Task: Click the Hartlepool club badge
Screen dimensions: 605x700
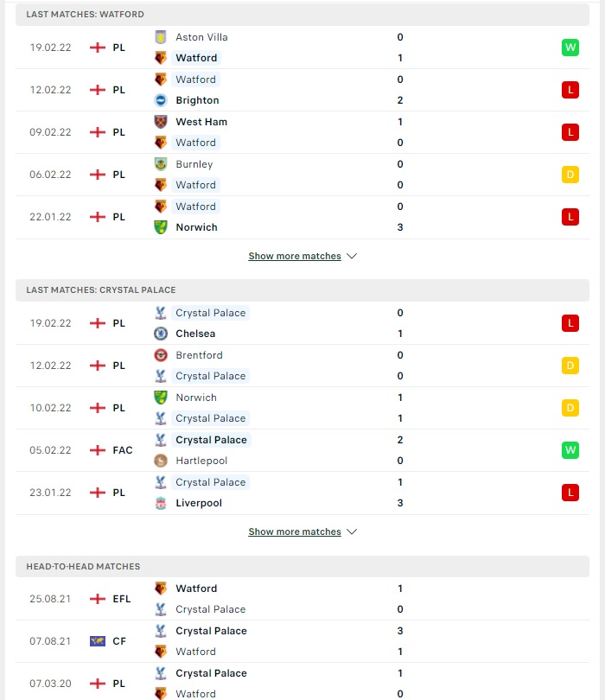Action: (x=161, y=461)
